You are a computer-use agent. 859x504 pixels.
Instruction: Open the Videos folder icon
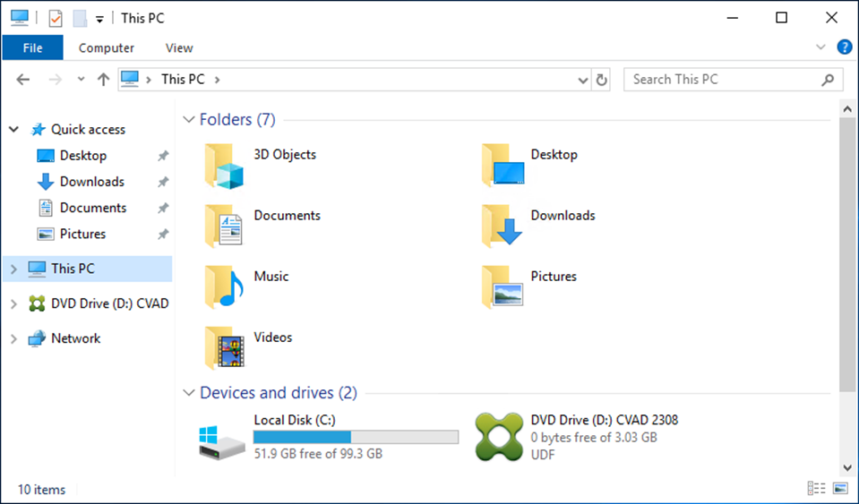tap(224, 348)
